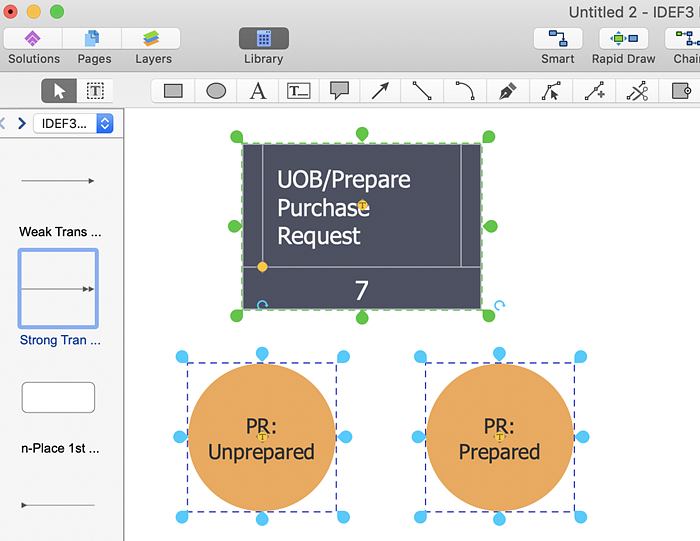Screen dimensions: 700x541
Task: Pick the Pen drawing tool
Action: 507,91
